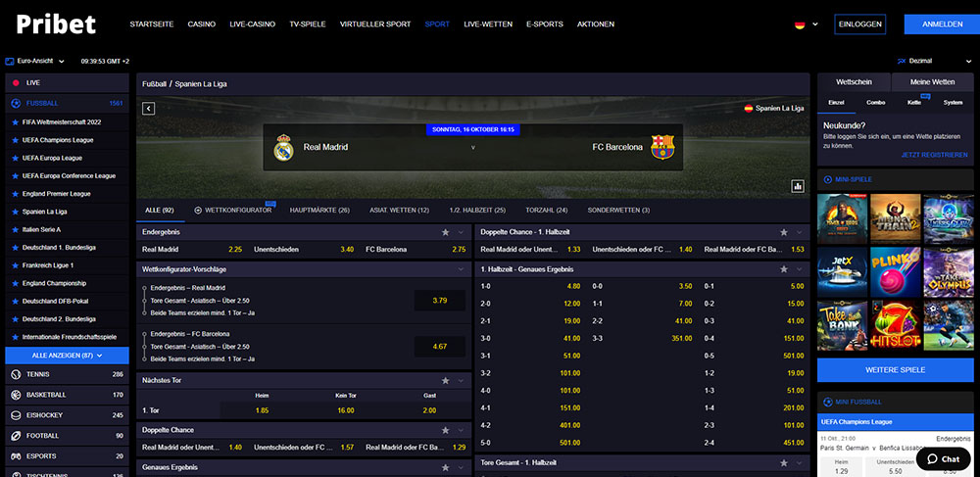Collapse the Wettkonfigurator-Vorschläge section

462,269
